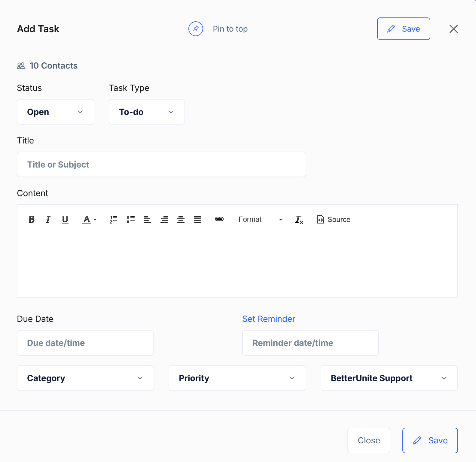
Task: Click the Set Reminder link
Action: 269,319
